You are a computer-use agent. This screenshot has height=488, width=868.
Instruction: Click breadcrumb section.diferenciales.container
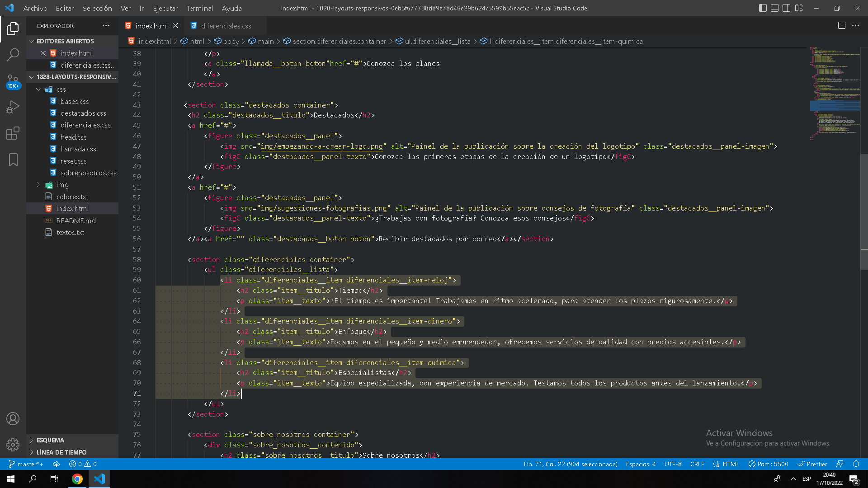point(335,41)
